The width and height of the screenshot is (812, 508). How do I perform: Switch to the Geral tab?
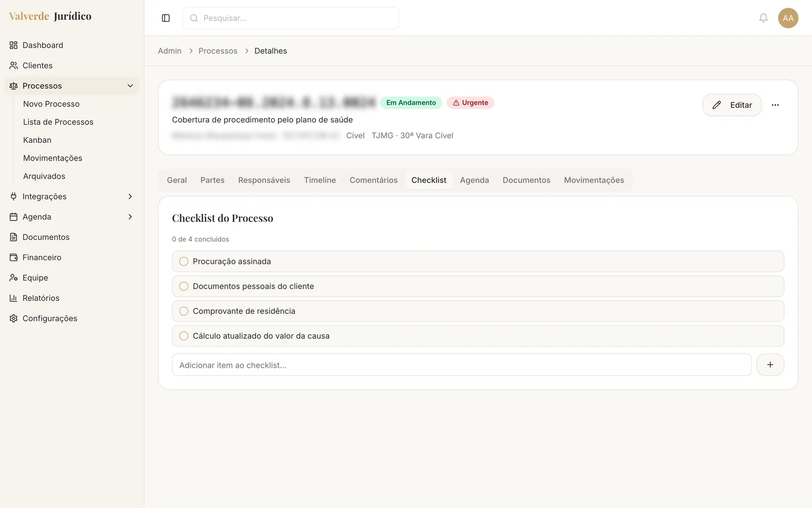click(177, 180)
